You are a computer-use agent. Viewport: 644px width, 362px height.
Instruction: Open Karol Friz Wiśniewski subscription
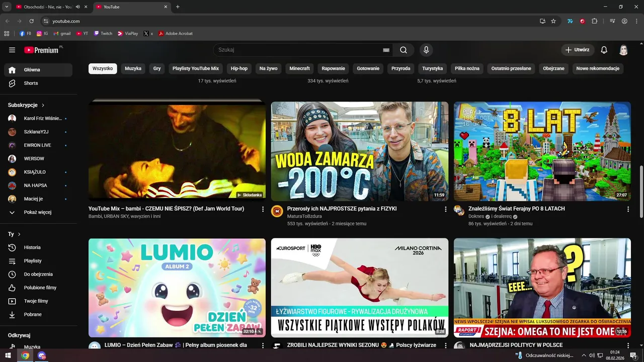click(38, 118)
